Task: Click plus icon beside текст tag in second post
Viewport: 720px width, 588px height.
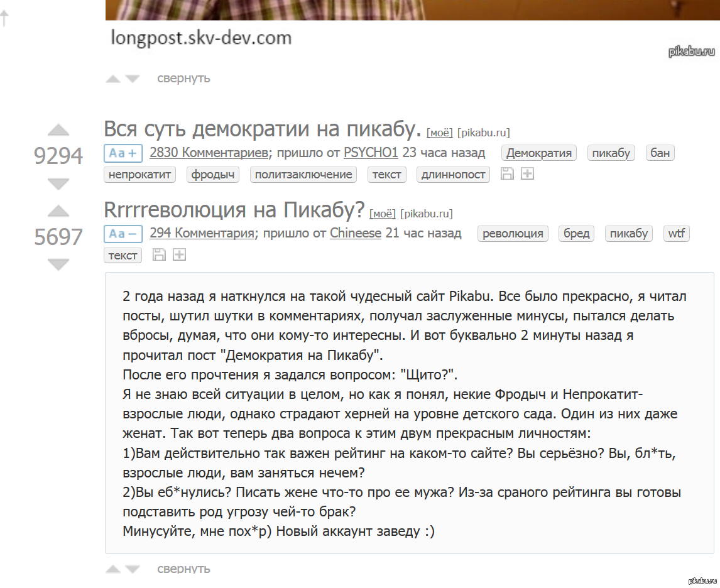Action: [x=179, y=254]
